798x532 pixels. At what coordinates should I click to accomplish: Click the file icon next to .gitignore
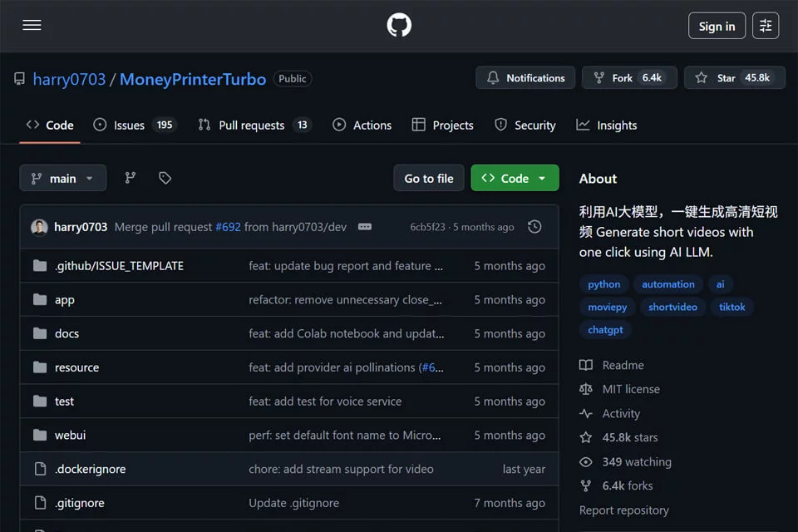(x=40, y=503)
